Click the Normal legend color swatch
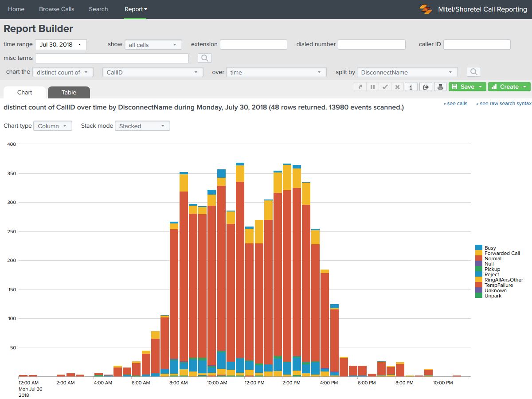The width and height of the screenshot is (532, 399). [x=479, y=258]
